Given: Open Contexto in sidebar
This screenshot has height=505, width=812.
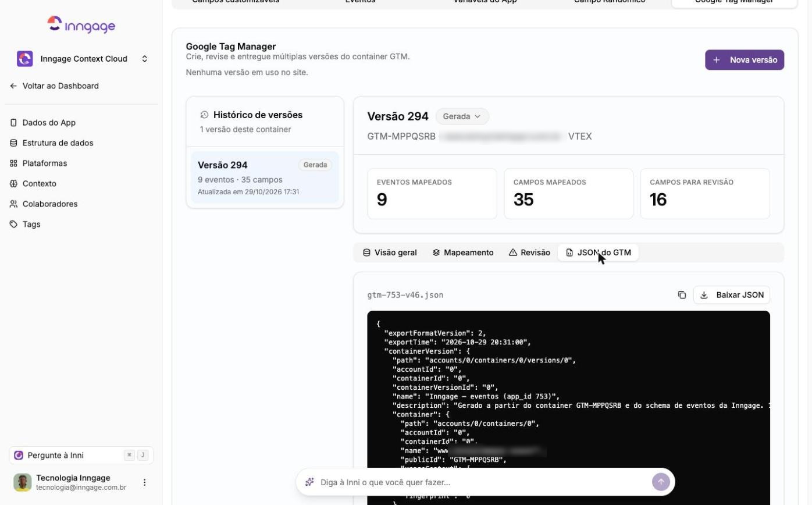Looking at the screenshot, I should click(x=33, y=184).
